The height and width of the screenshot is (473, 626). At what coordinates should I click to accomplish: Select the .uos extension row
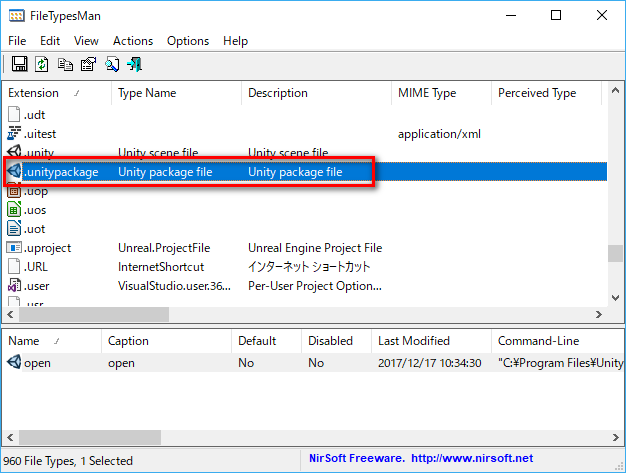(305, 210)
